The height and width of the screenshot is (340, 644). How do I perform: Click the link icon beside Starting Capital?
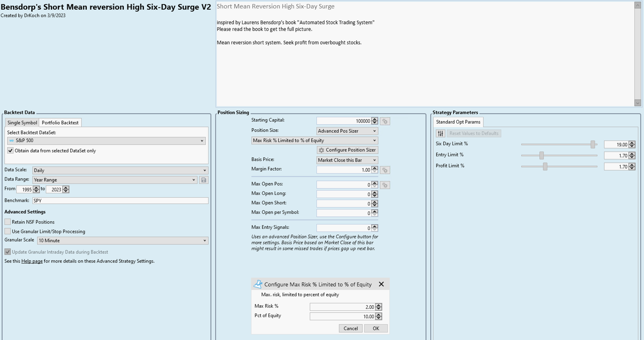(x=385, y=121)
